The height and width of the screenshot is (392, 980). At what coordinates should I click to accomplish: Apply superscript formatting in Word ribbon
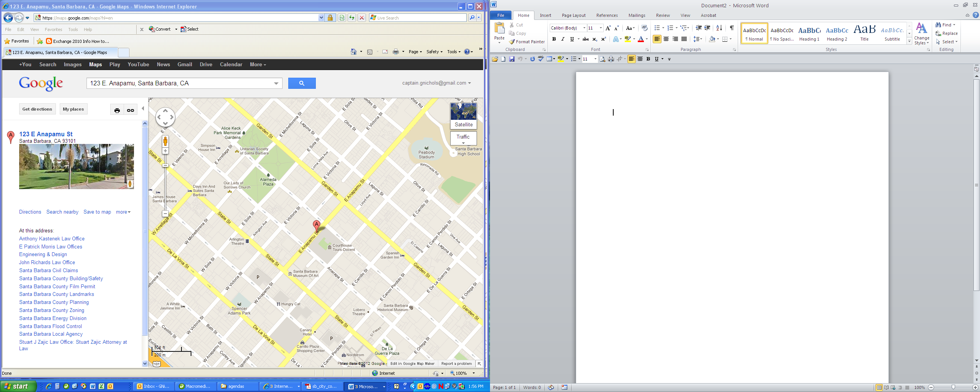click(603, 39)
